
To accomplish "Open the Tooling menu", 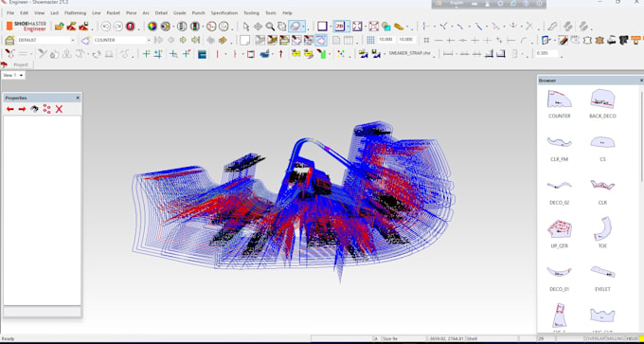I will click(251, 13).
